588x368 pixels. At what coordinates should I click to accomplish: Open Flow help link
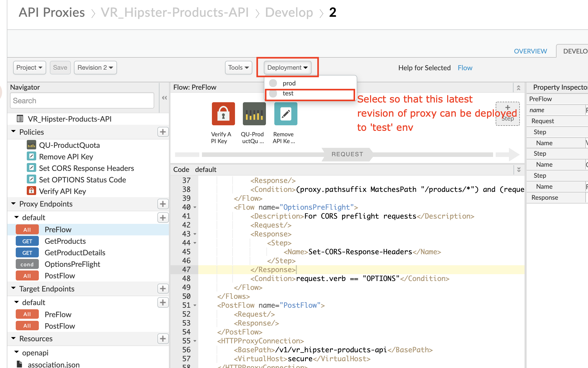click(465, 68)
